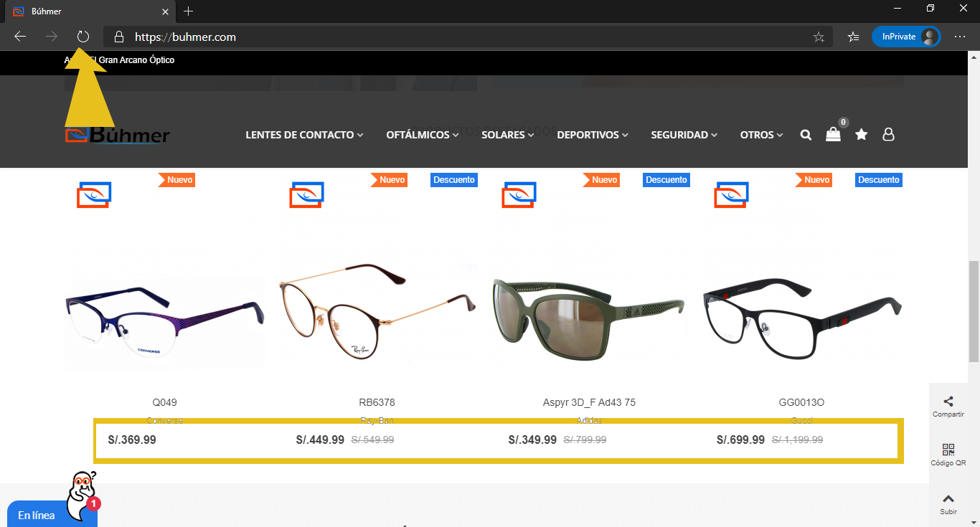980x527 pixels.
Task: Click the address bar URL field
Action: 468,37
